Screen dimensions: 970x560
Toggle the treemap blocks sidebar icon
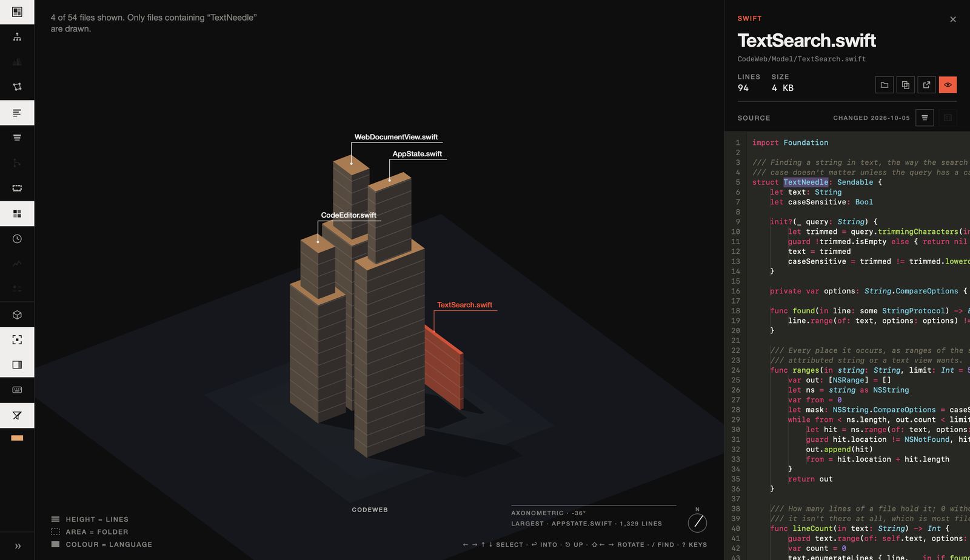[x=17, y=213]
